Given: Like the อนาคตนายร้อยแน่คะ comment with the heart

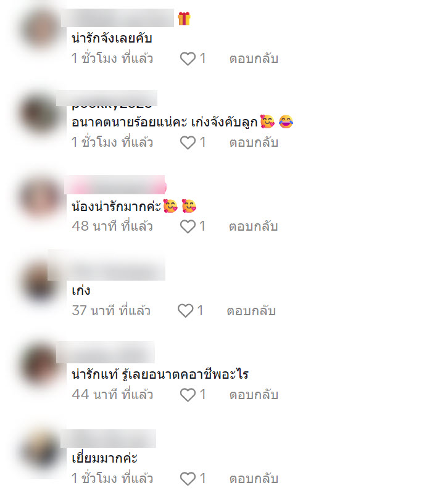Looking at the screenshot, I should tap(188, 142).
